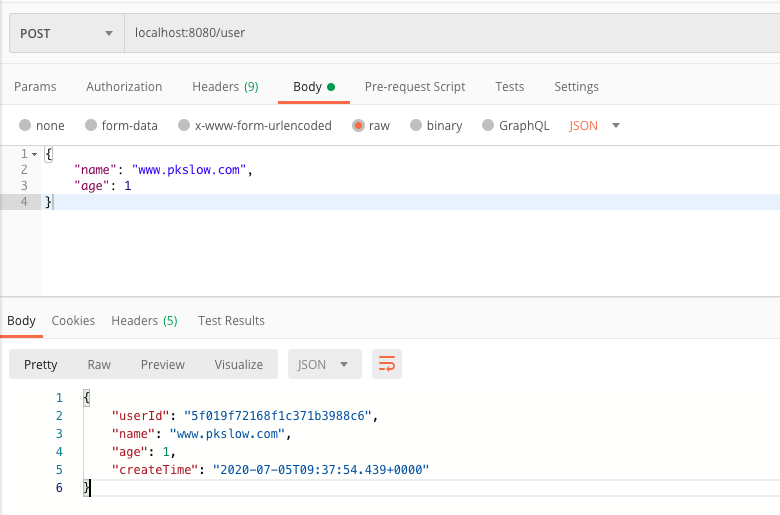Click the URL field localhost:8080/user
Image resolution: width=780 pixels, height=515 pixels.
[452, 33]
